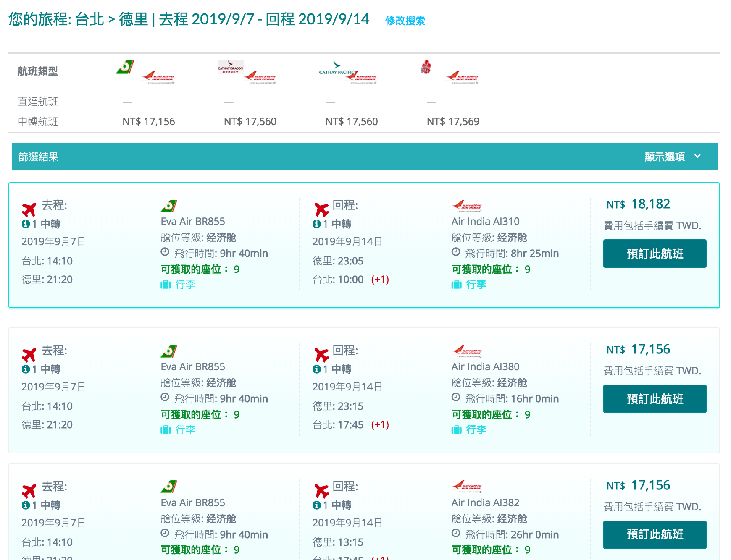Image resolution: width=731 pixels, height=560 pixels.
Task: Click return red plane icon in first card
Action: [322, 209]
